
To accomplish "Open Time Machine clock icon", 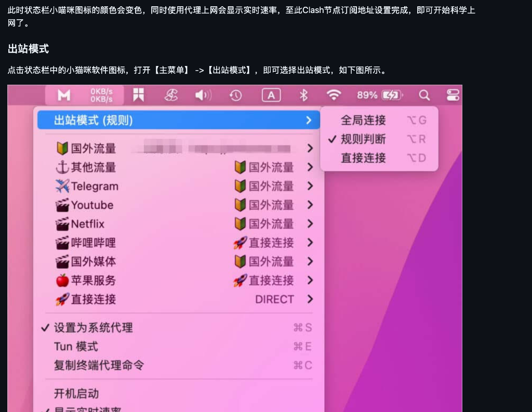I will (x=236, y=96).
